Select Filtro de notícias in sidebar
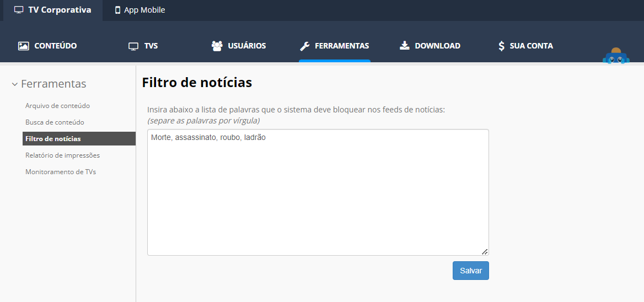The image size is (644, 302). click(79, 139)
